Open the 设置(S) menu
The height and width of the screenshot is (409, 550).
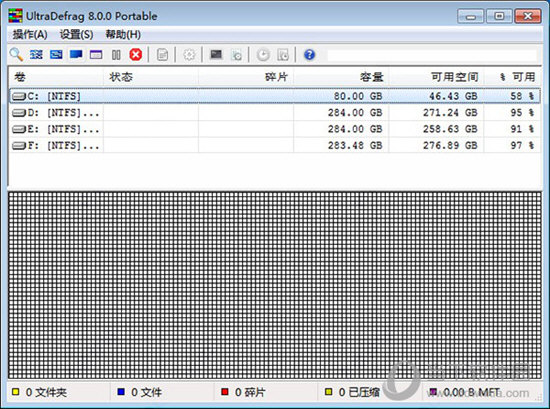(76, 34)
